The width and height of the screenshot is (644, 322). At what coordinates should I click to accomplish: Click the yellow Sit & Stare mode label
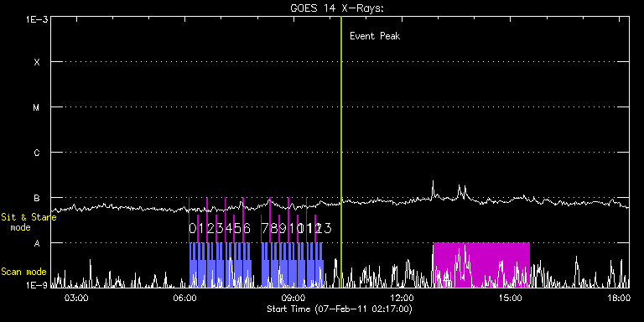(x=29, y=222)
